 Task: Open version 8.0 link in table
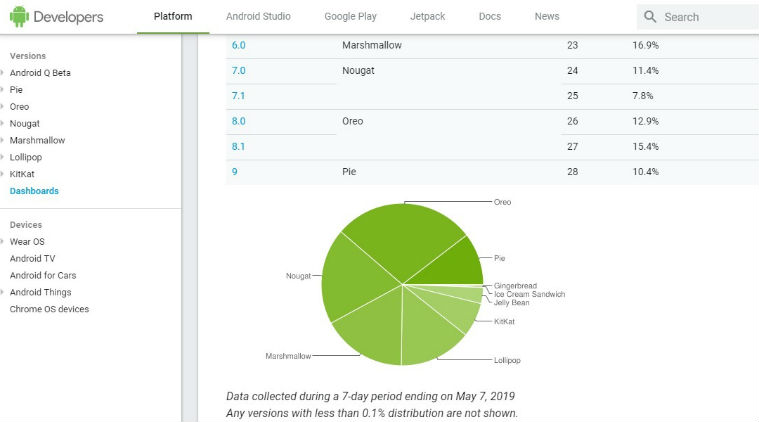(239, 121)
